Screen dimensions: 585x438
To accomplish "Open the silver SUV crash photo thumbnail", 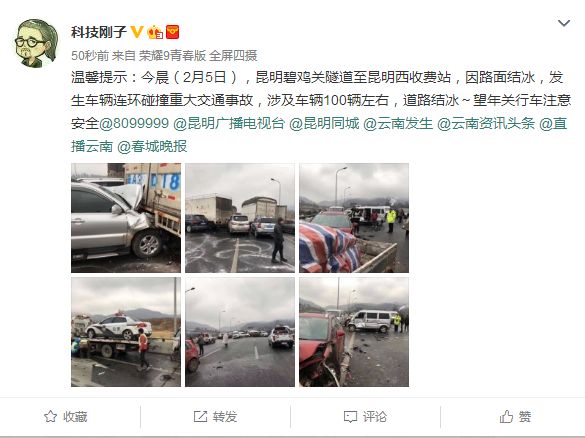I will [126, 218].
